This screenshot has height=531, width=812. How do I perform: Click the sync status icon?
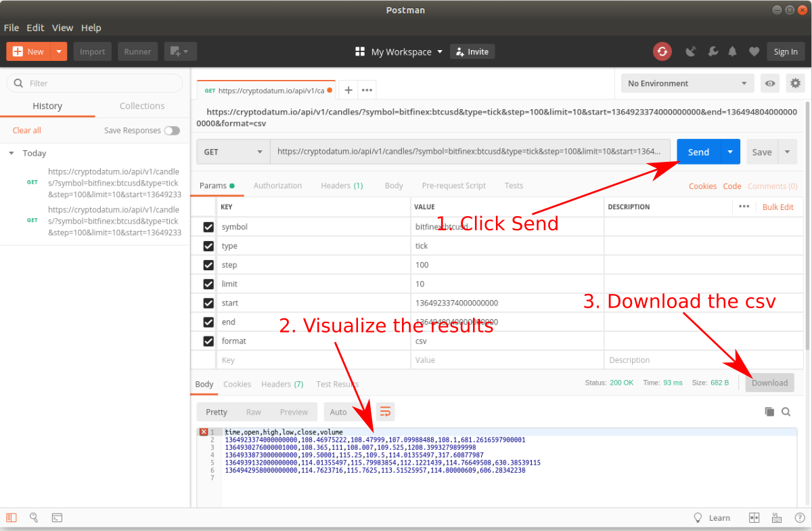point(662,51)
